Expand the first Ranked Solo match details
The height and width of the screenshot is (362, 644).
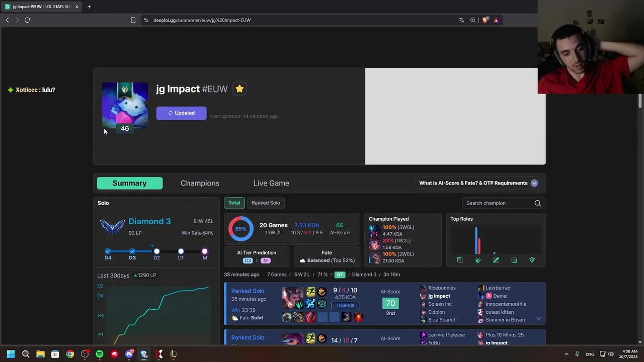(x=538, y=319)
